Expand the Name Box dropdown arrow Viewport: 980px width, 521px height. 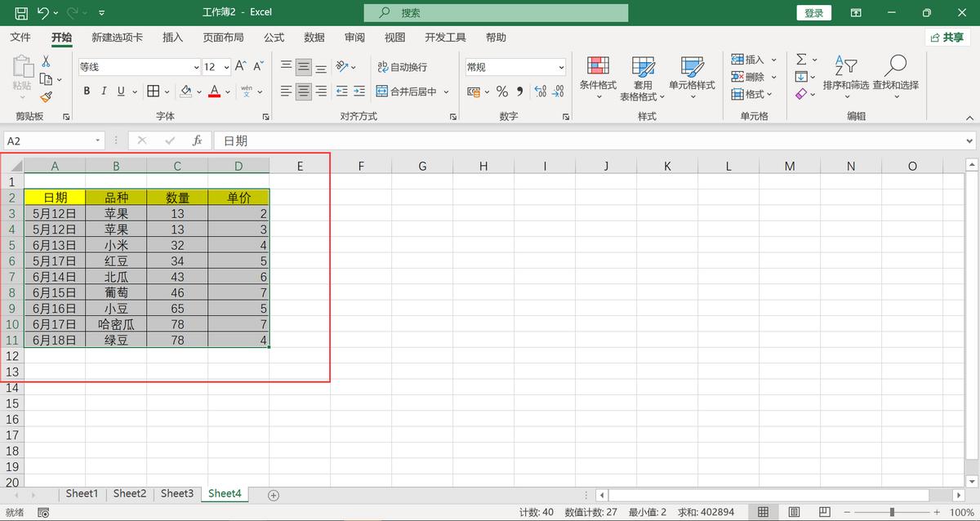pyautogui.click(x=98, y=140)
